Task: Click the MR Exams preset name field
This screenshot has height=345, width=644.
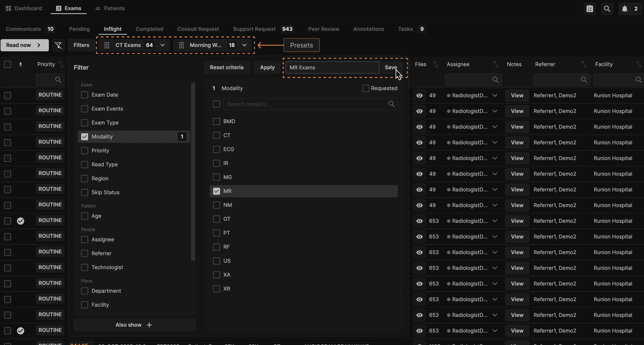Action: pyautogui.click(x=332, y=68)
